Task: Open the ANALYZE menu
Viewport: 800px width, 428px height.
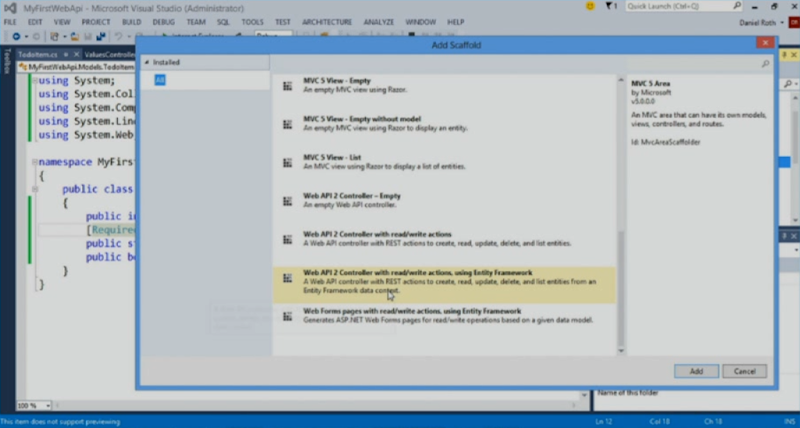Action: click(379, 22)
